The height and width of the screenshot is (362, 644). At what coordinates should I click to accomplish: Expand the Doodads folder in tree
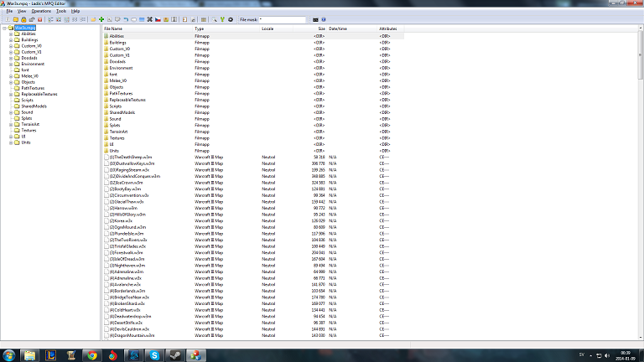click(11, 59)
